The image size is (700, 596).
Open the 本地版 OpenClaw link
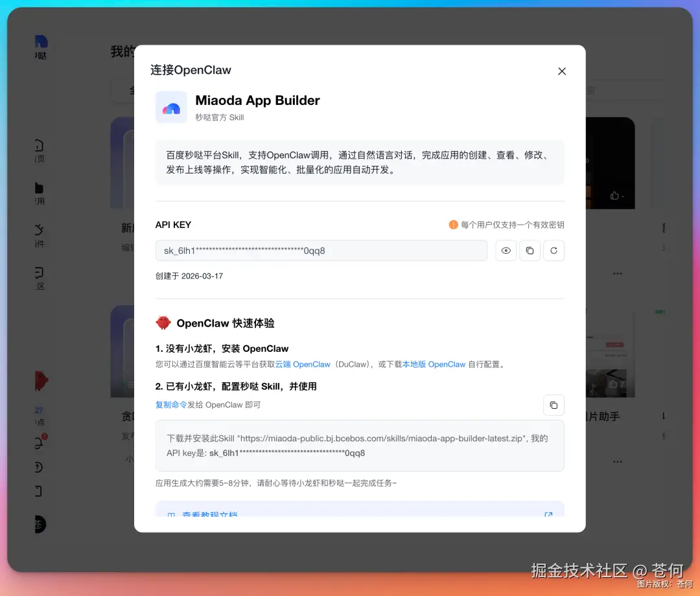pyautogui.click(x=433, y=364)
